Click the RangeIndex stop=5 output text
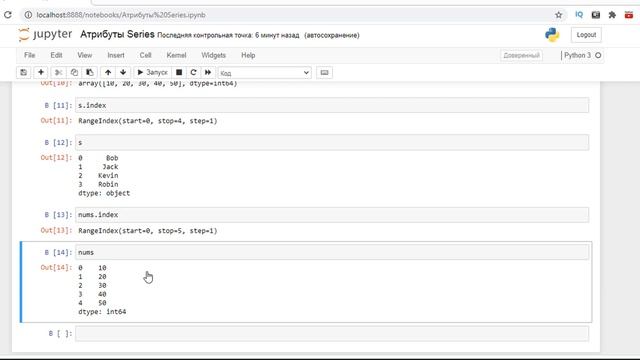 coord(148,231)
